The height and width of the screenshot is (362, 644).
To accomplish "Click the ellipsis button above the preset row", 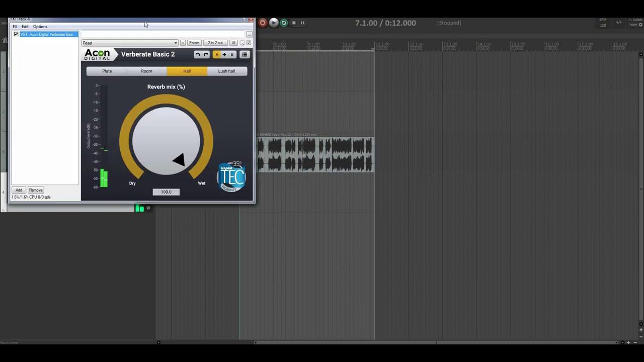I will coord(249,34).
